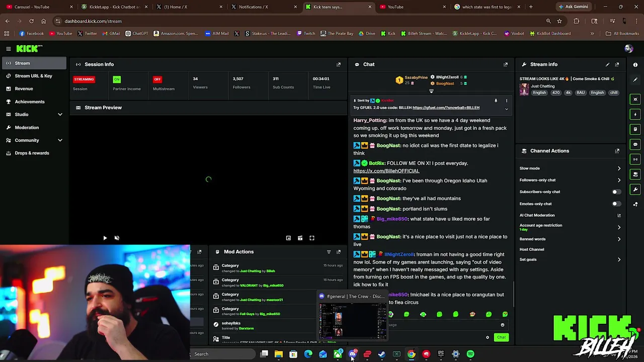Open Steam from the taskbar
This screenshot has width=644, height=362.
tap(382, 354)
